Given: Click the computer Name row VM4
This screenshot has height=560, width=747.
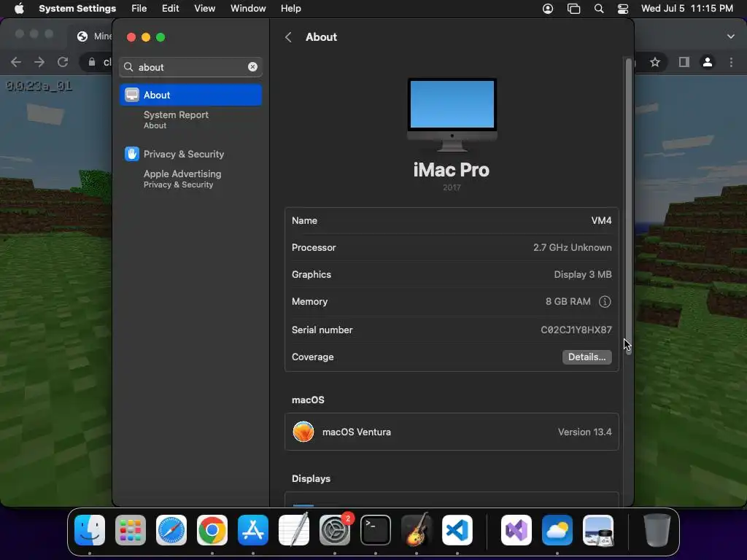Looking at the screenshot, I should (x=452, y=220).
